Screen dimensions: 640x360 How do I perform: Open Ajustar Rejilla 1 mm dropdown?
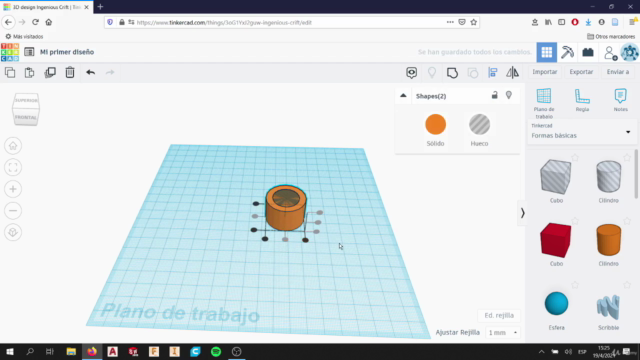tap(502, 333)
